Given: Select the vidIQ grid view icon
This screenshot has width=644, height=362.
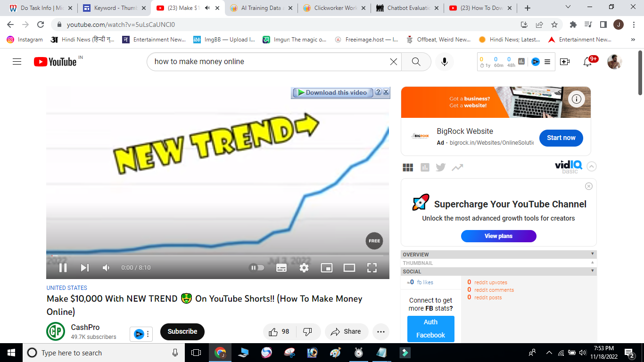Looking at the screenshot, I should (x=408, y=167).
